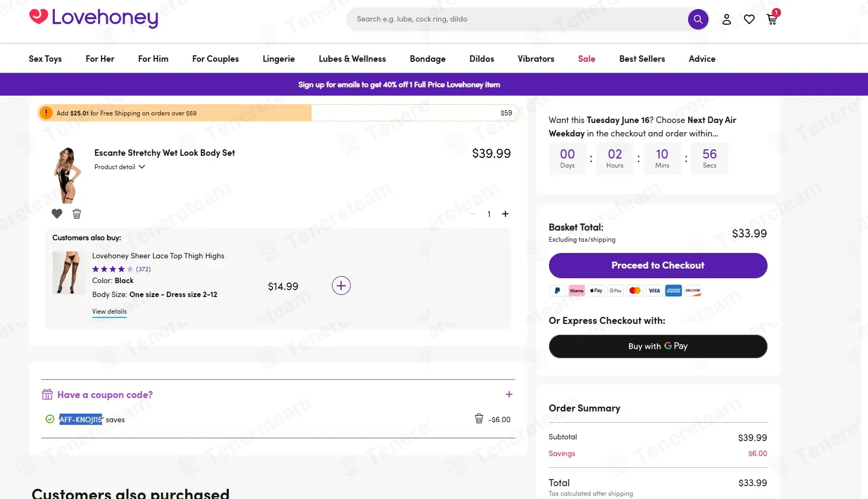Click the American Express payment icon
868x499 pixels.
coord(674,291)
